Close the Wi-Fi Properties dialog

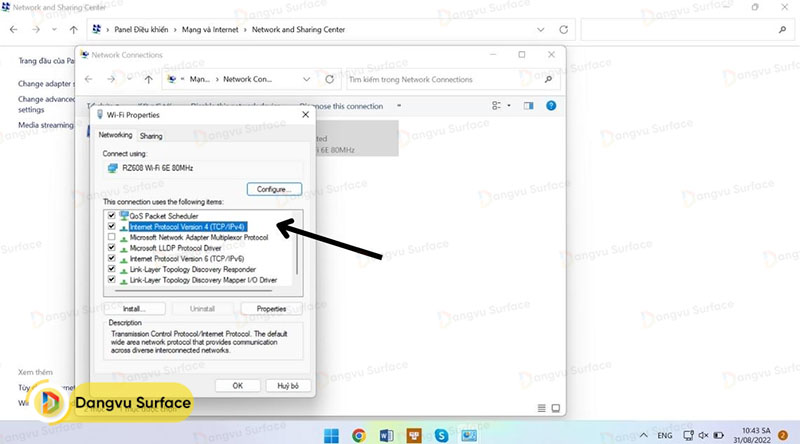pos(305,114)
